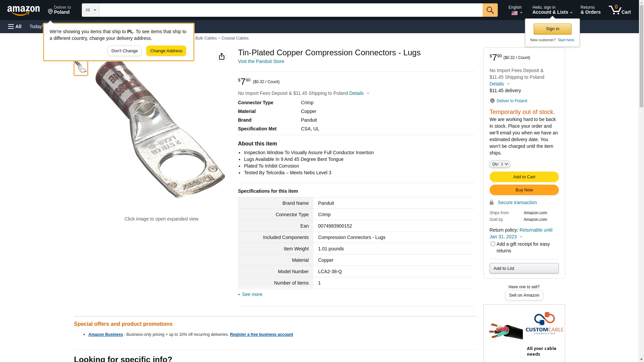Click the Add to Cart button
644x362 pixels.
tap(524, 177)
